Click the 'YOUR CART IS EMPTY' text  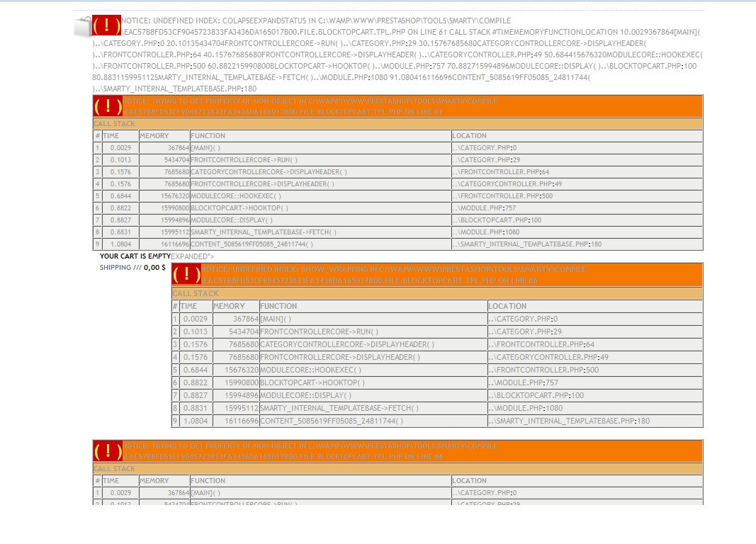pyautogui.click(x=135, y=256)
